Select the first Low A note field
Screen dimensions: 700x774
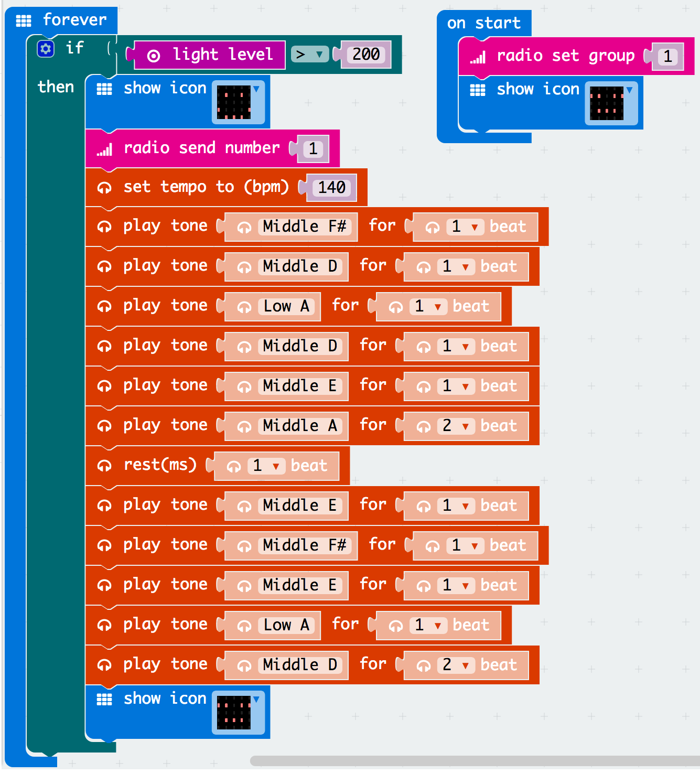tap(286, 306)
